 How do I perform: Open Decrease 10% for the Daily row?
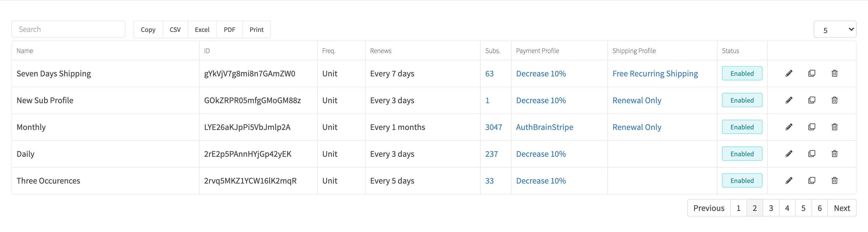click(541, 154)
